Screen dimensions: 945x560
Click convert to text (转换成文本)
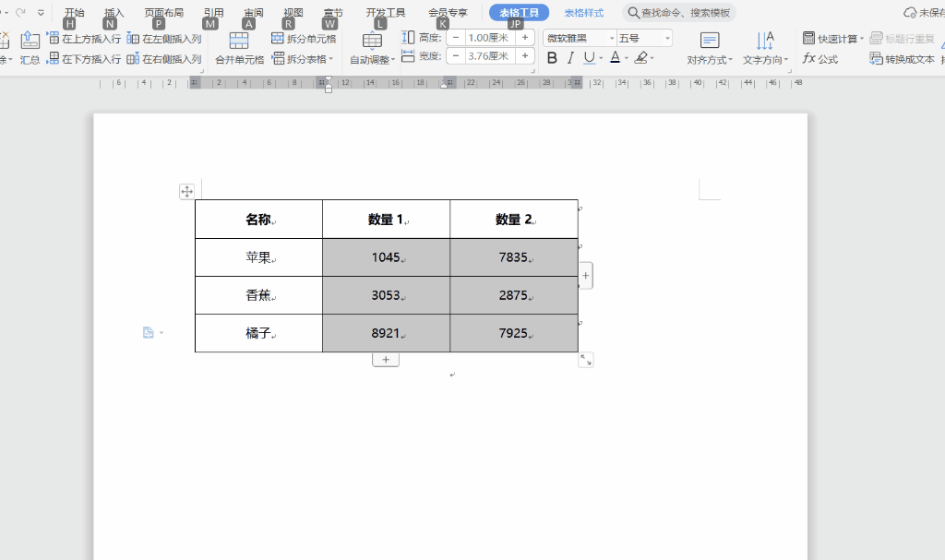(902, 59)
